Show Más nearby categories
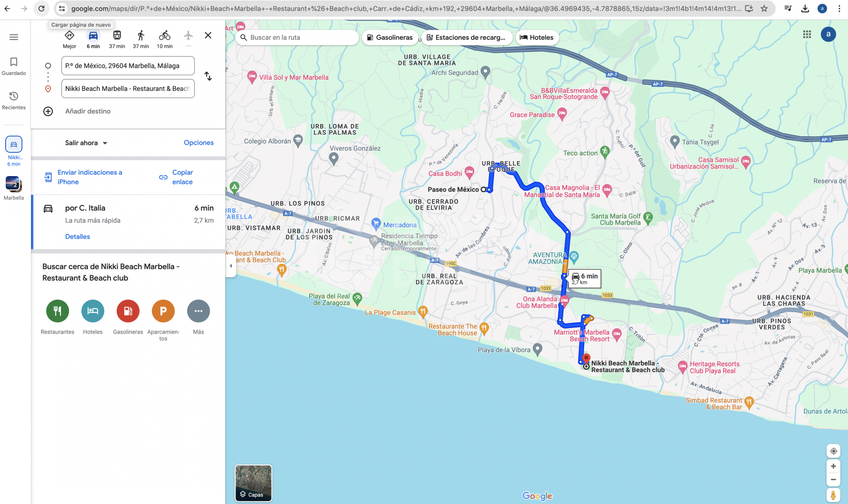 click(x=199, y=316)
